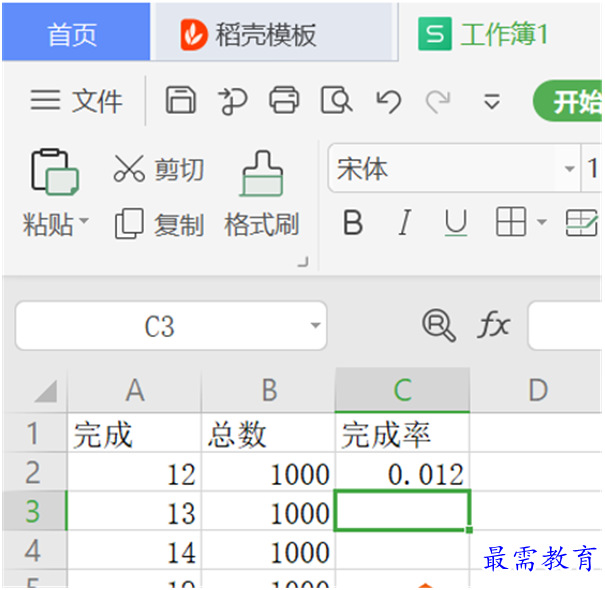Apply cell borders icon
The width and height of the screenshot is (605, 590).
click(510, 221)
